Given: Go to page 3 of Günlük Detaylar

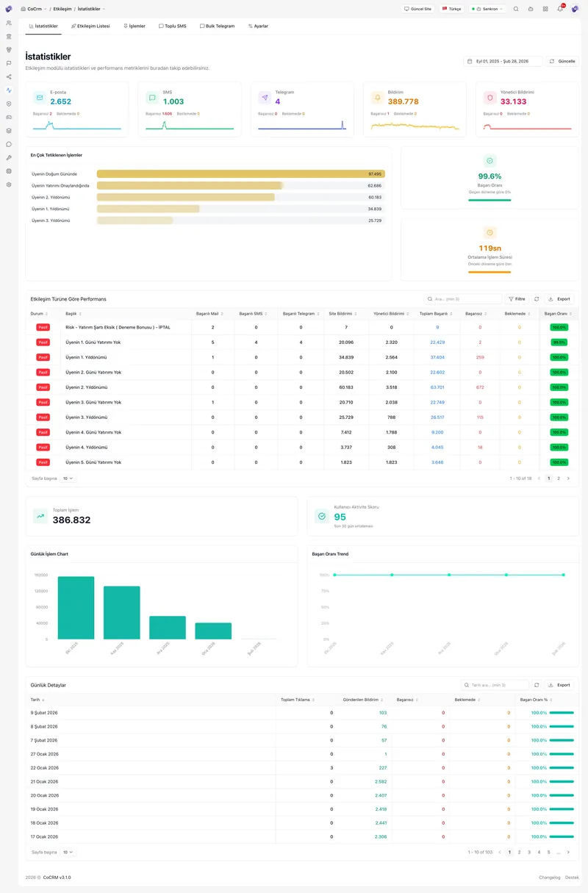Looking at the screenshot, I should coord(529,853).
